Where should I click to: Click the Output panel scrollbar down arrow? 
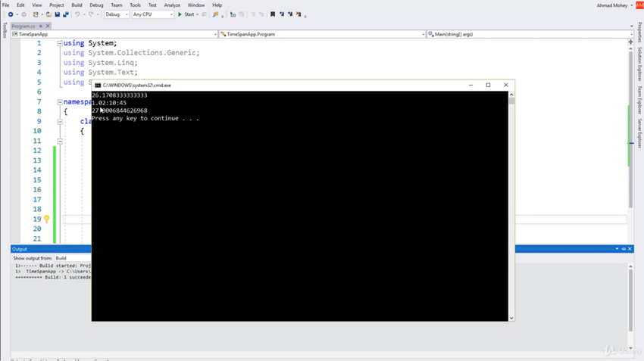[x=630, y=348]
